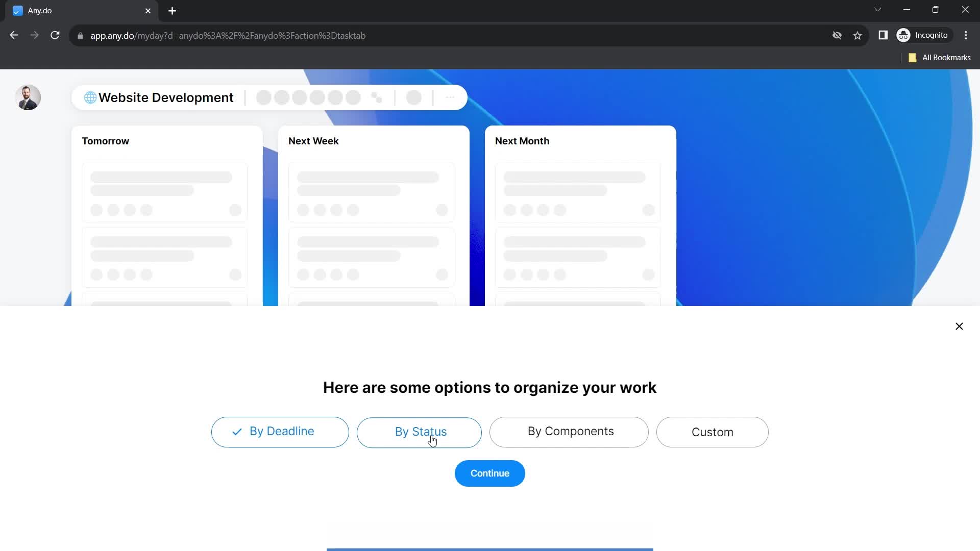Click the address bar URL
This screenshot has height=551, width=980.
tap(228, 35)
